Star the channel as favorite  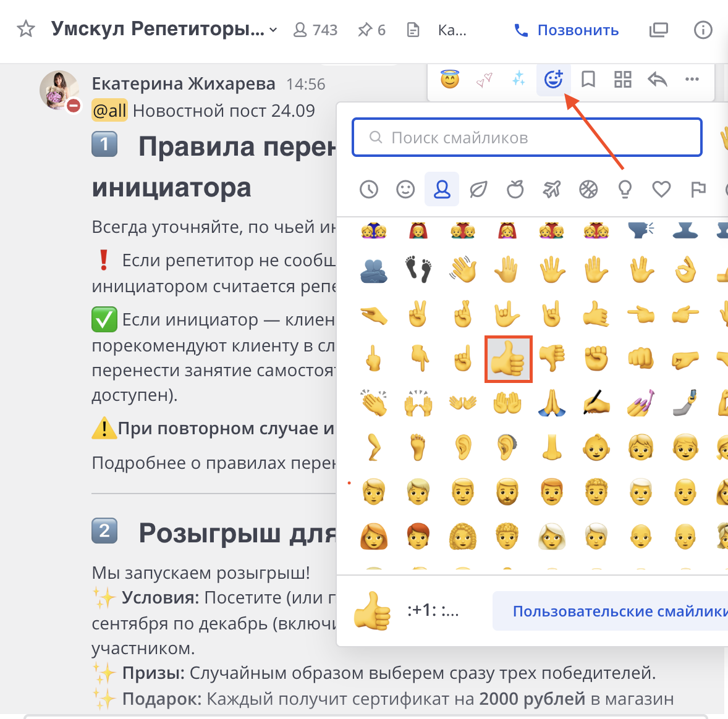(x=26, y=29)
